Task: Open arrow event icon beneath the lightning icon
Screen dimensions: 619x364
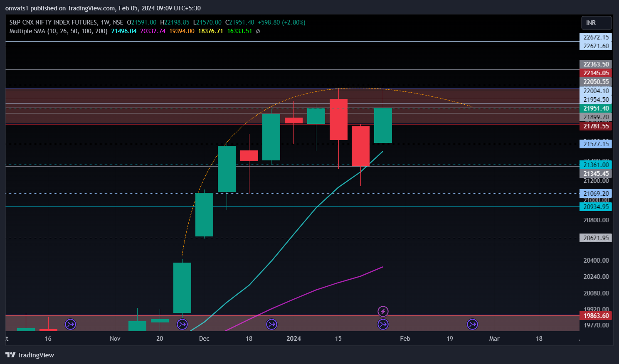Action: click(x=383, y=324)
